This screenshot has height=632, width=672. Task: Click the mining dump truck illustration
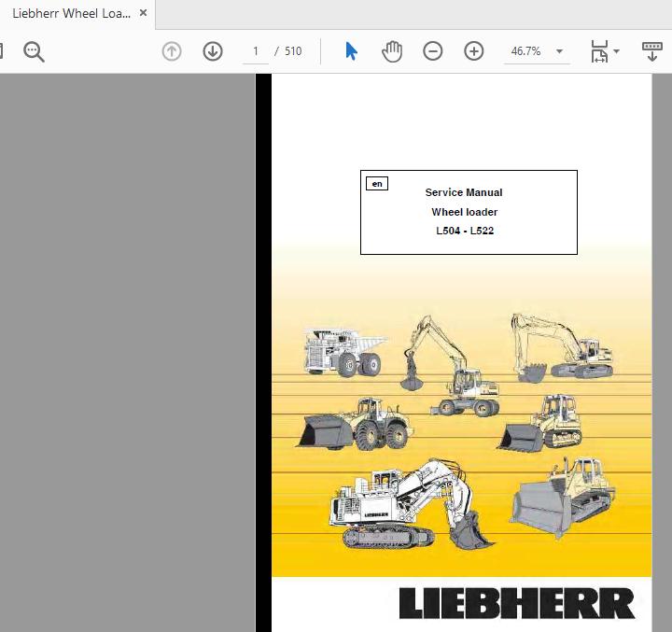coord(344,353)
